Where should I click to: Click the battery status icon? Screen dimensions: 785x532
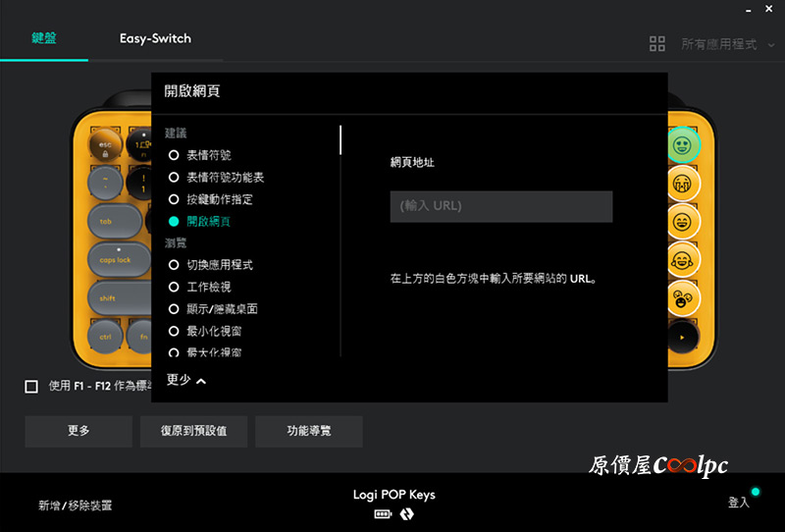point(383,514)
